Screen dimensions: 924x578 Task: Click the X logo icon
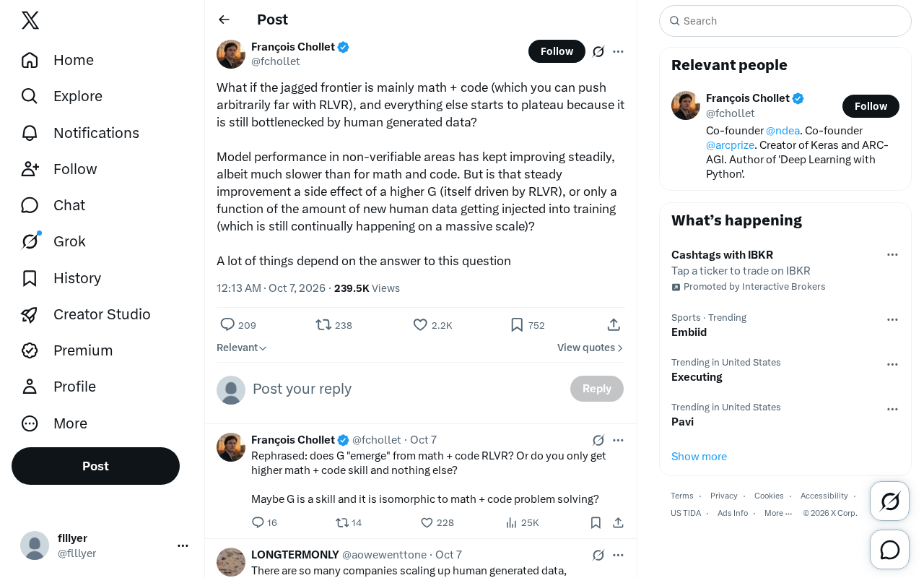(x=30, y=20)
